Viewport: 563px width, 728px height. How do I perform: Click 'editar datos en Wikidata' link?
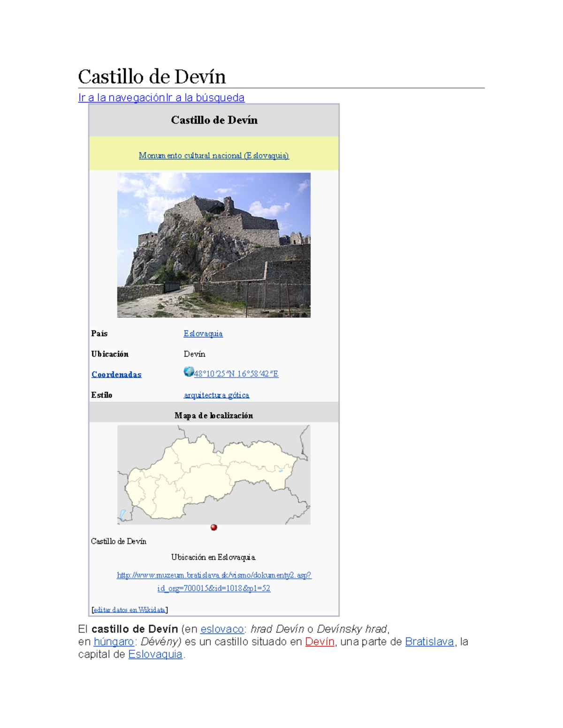129,609
